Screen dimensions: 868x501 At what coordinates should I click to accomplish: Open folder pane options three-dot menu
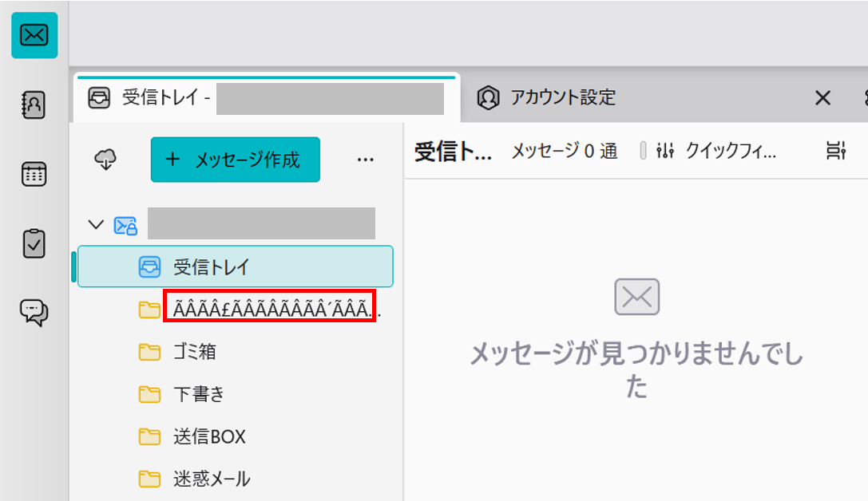tap(365, 160)
